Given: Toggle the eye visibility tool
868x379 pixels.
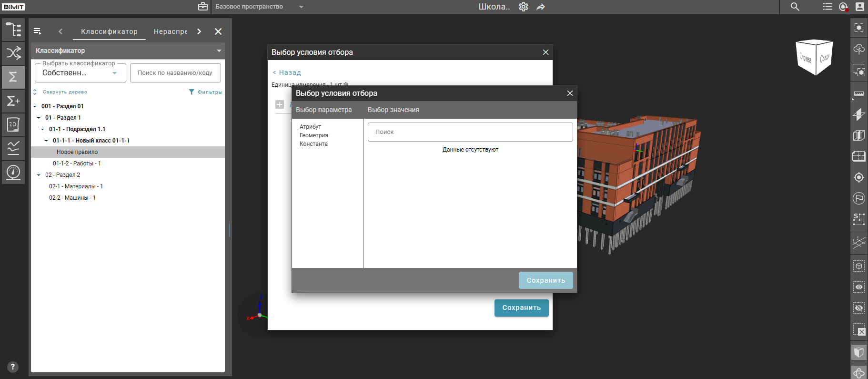Looking at the screenshot, I should click(x=859, y=287).
